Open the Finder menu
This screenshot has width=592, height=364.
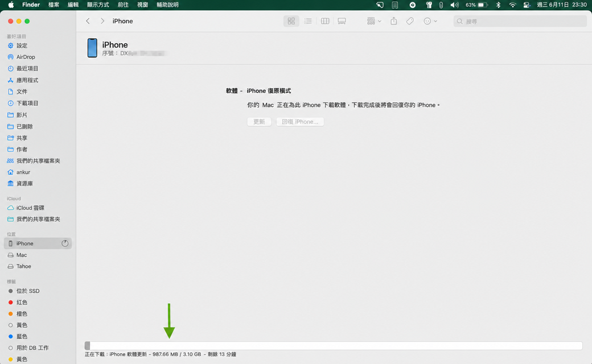tap(31, 5)
